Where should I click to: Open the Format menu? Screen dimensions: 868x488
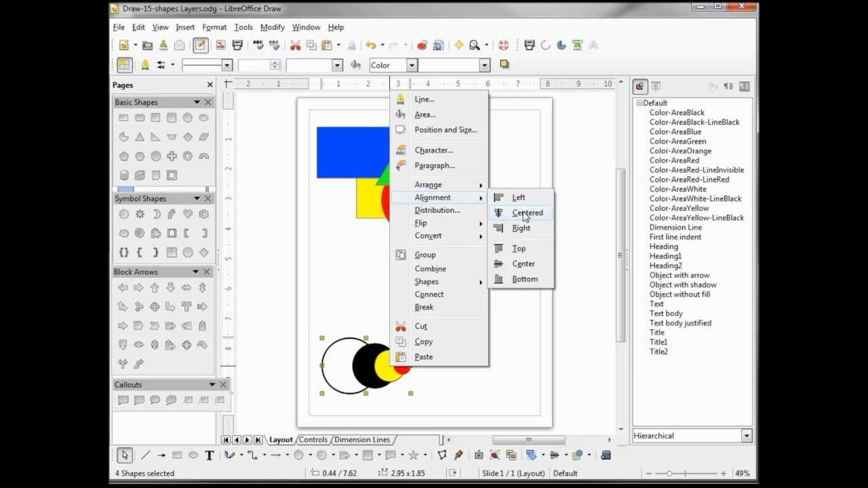click(214, 27)
